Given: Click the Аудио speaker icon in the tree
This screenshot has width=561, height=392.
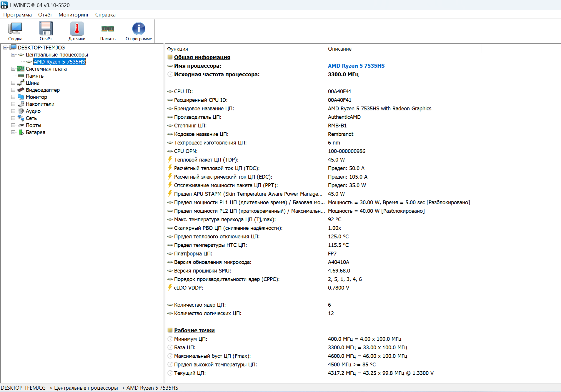Looking at the screenshot, I should coord(21,111).
